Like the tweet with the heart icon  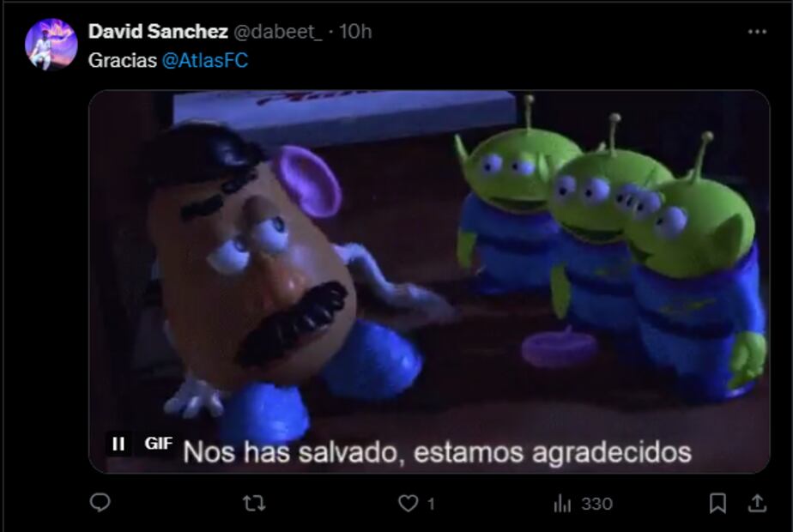409,504
